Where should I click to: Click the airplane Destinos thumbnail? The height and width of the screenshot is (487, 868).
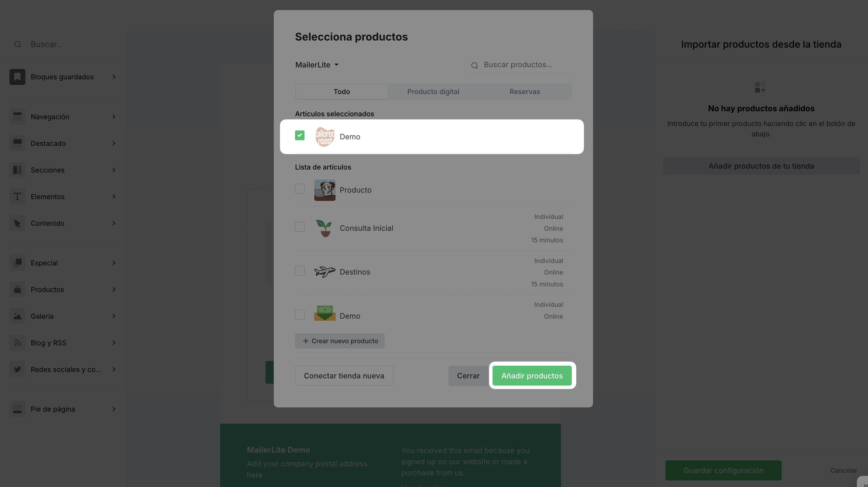click(x=325, y=272)
